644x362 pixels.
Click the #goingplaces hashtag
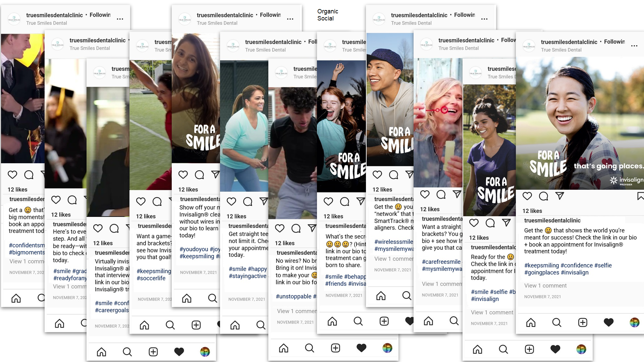click(541, 273)
